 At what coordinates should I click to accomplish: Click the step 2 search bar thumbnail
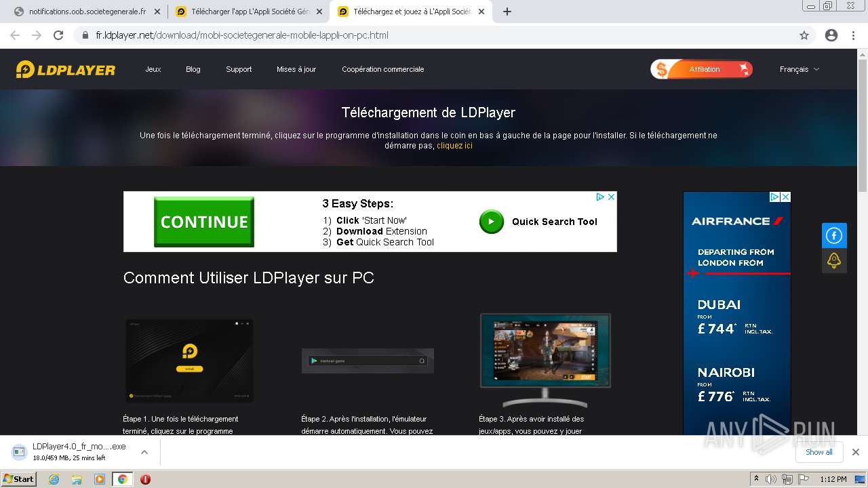368,361
